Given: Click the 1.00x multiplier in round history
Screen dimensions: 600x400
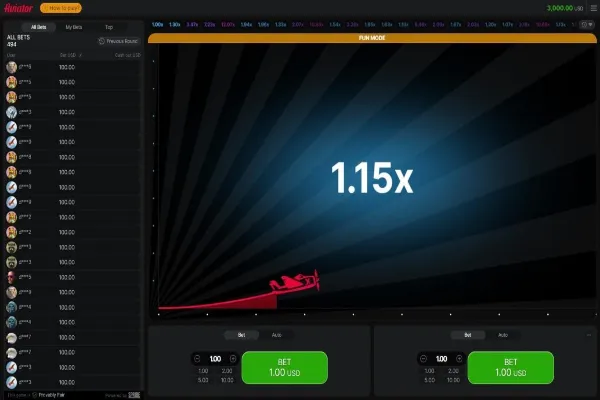Looking at the screenshot, I should tap(157, 24).
